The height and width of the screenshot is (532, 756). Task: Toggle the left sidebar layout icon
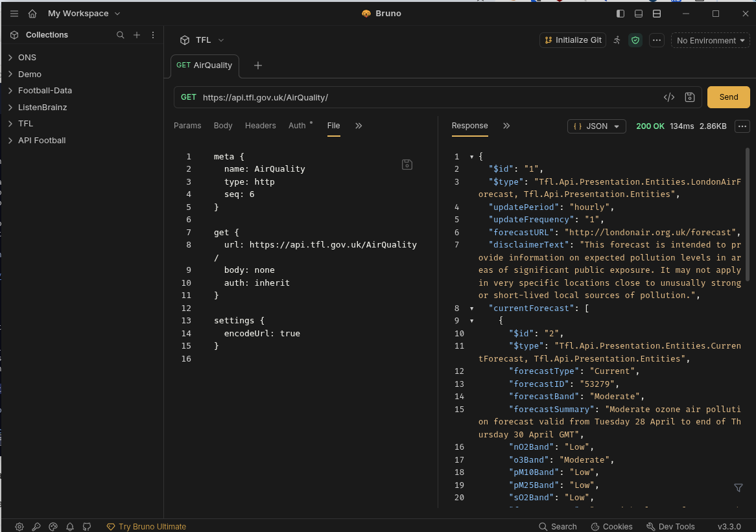point(620,14)
